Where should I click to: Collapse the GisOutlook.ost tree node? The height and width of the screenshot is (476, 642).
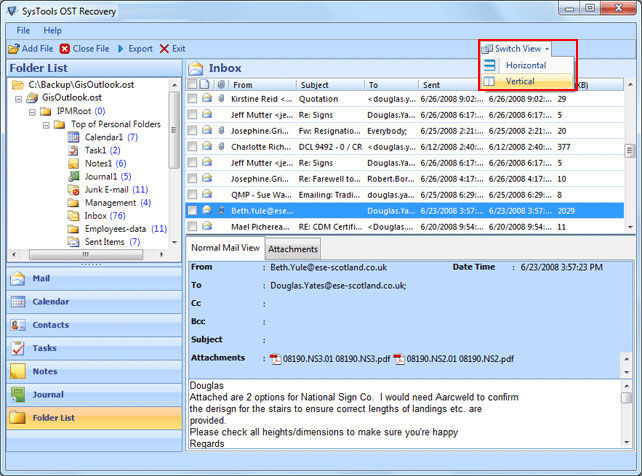point(19,98)
